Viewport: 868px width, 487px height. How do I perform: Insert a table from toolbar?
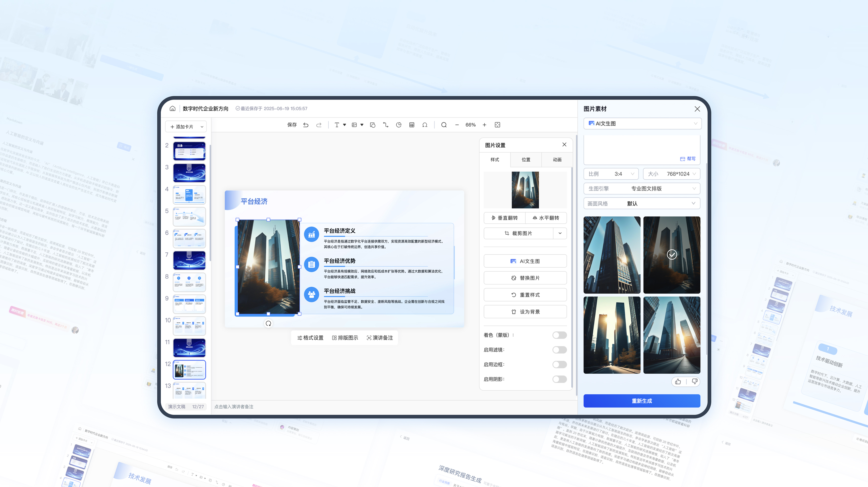point(412,125)
